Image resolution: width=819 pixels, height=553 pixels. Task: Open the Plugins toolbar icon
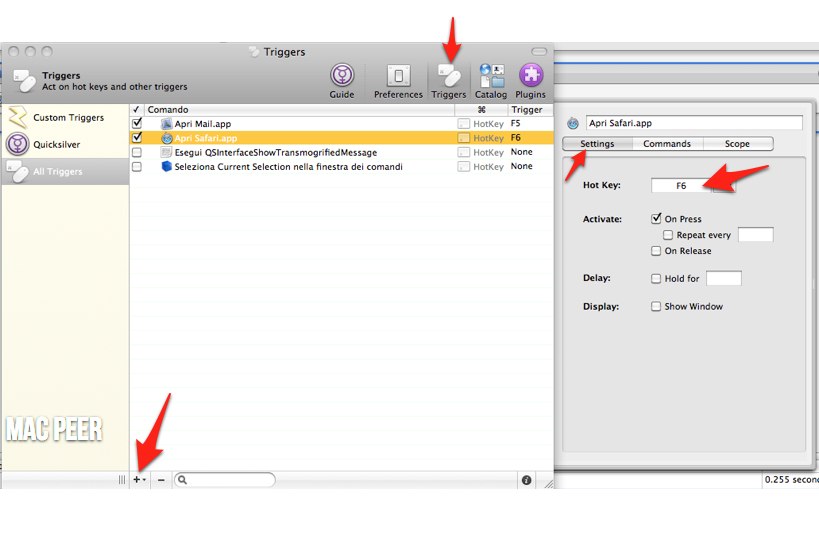(530, 81)
